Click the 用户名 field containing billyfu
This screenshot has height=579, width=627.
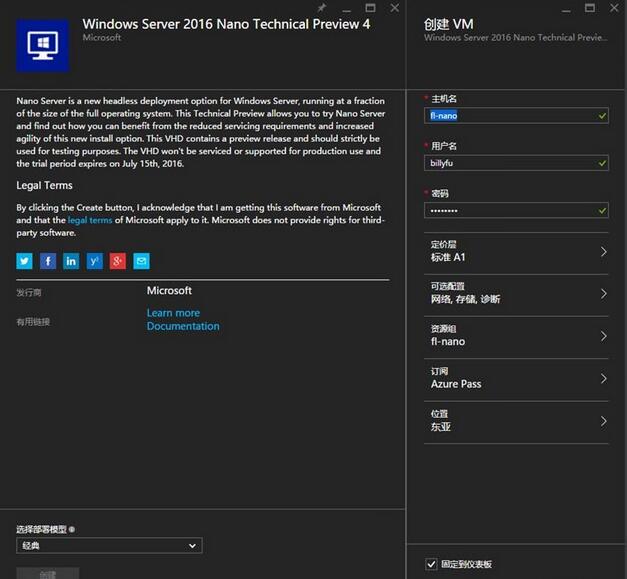pos(516,163)
